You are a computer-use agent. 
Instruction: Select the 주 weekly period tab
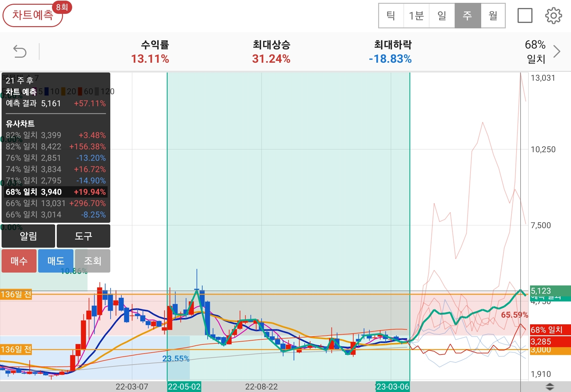coord(468,16)
